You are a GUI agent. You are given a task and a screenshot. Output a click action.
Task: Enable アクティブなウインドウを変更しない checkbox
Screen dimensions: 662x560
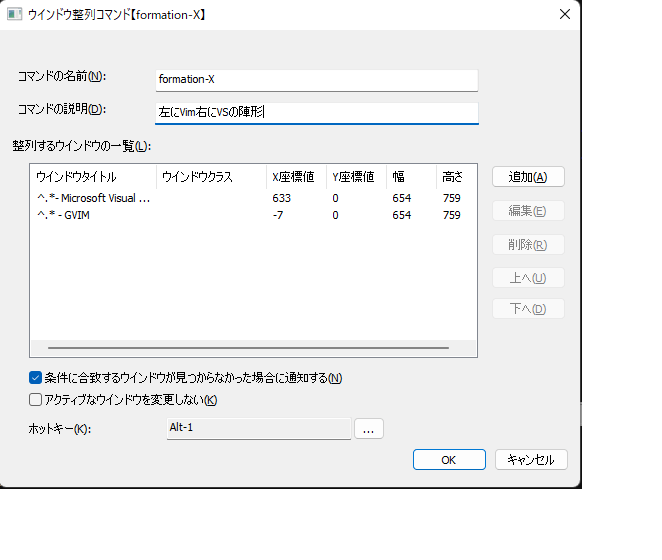coord(35,400)
